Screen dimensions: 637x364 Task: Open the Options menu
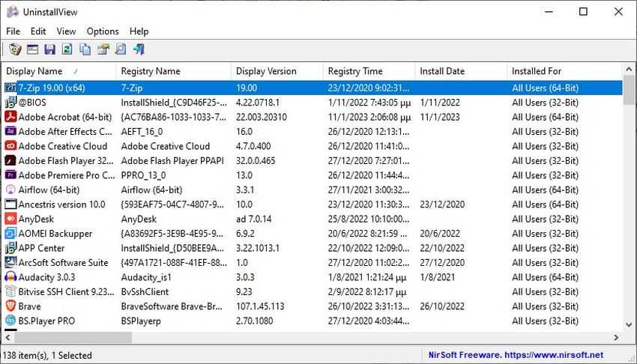pos(103,31)
